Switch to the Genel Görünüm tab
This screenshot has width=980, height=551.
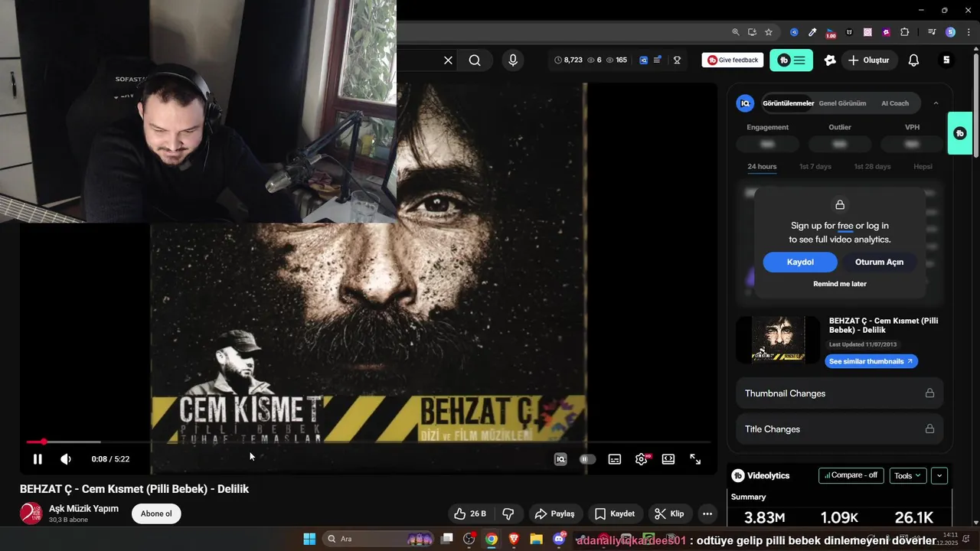click(x=842, y=103)
